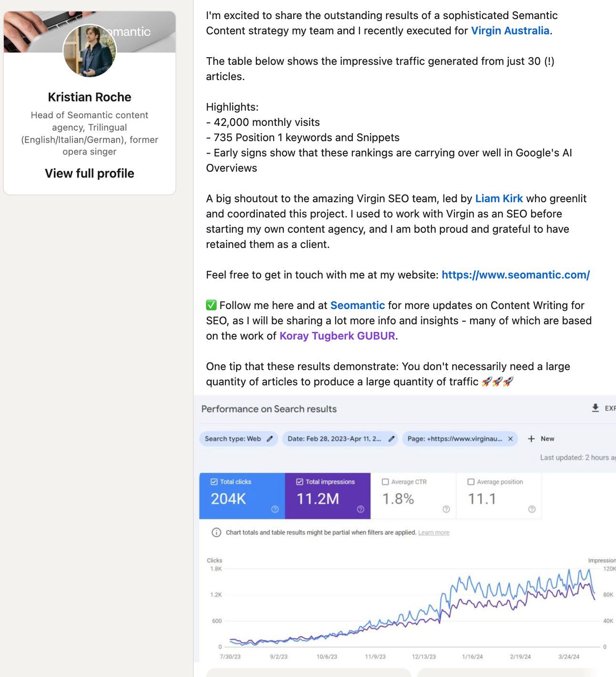Click the View full profile link

click(90, 174)
